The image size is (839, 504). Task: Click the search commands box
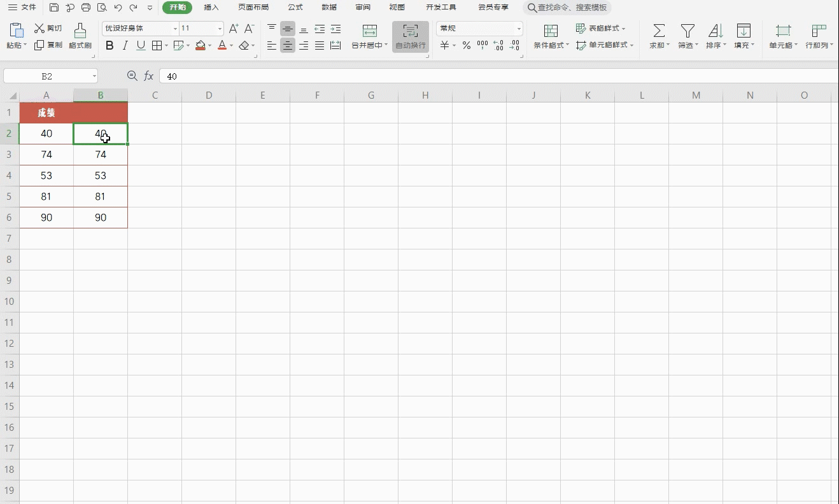coord(567,8)
